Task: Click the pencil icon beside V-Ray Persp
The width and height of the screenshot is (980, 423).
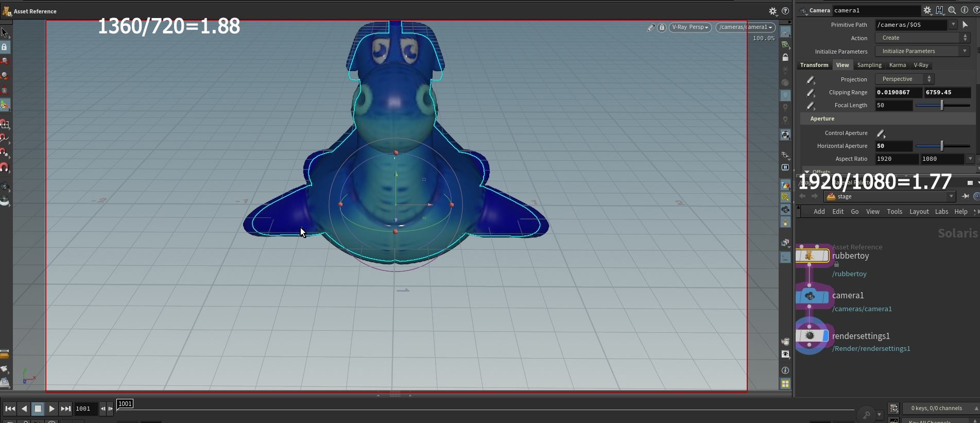Action: click(651, 27)
